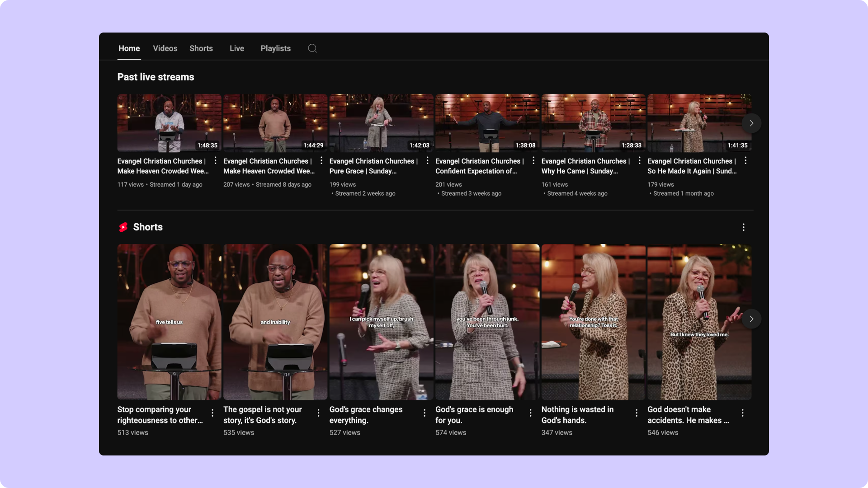Click the 'Streamed 3 weeks ago' text
Screen dimensions: 868x488
[472, 193]
